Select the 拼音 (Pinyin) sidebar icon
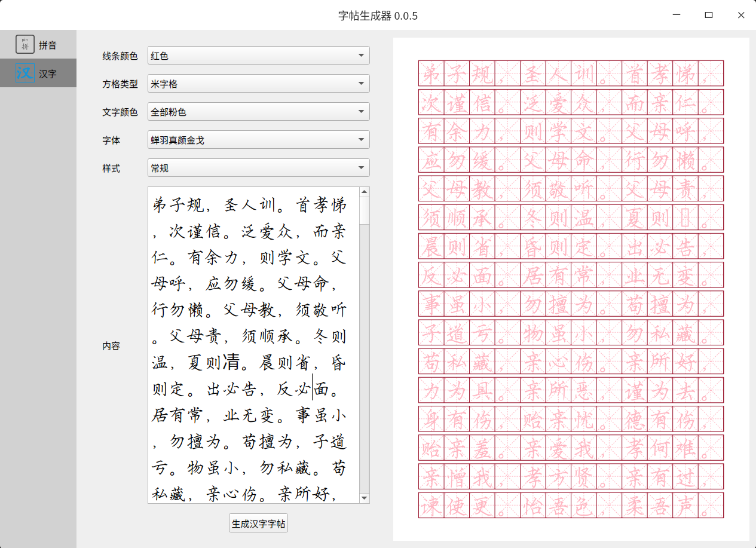The image size is (756, 548). tap(25, 44)
